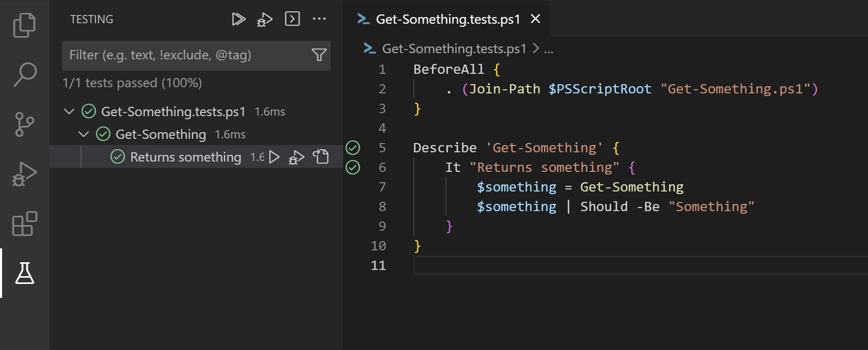Open the Source Control view
Image resolution: width=868 pixels, height=350 pixels.
click(x=24, y=124)
